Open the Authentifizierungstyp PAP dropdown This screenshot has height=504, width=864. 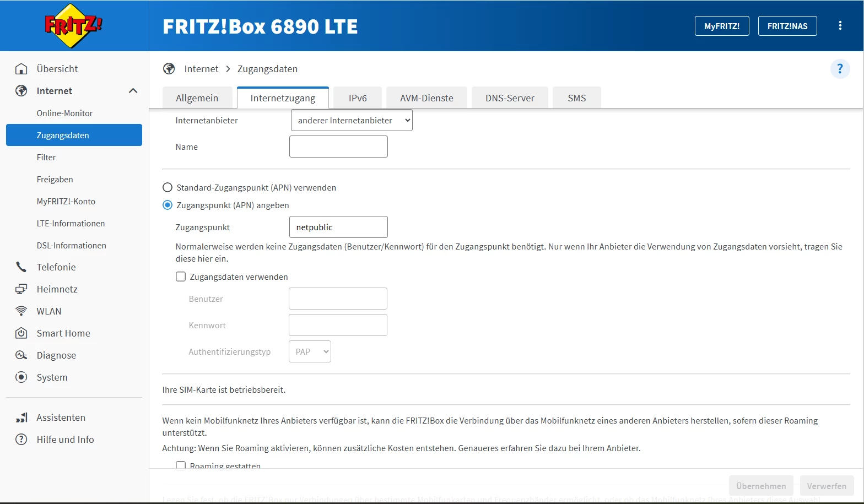coord(310,351)
